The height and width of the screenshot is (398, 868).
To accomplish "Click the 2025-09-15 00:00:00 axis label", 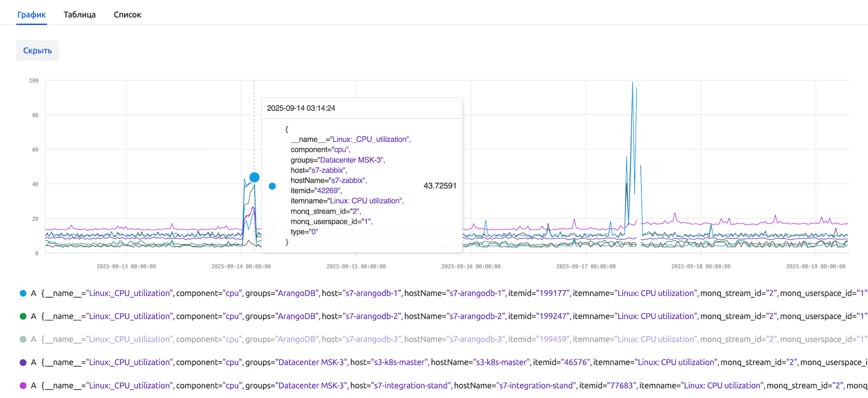I will point(356,266).
